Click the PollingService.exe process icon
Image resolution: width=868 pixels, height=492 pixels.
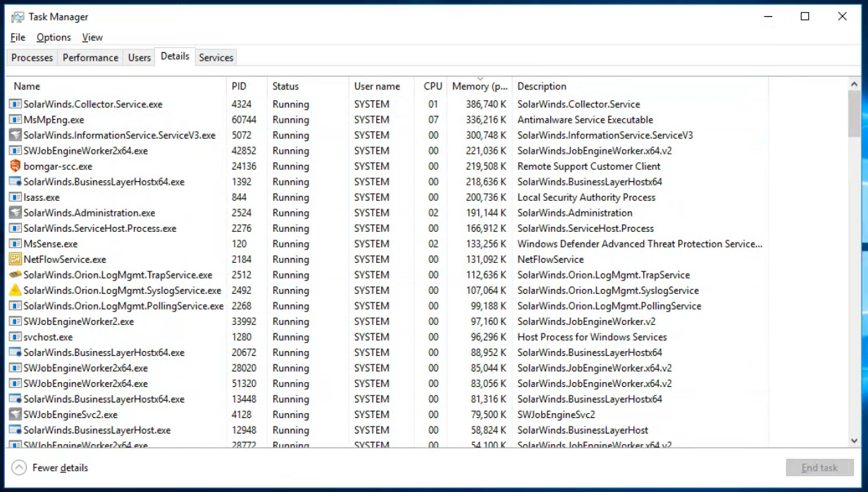[x=15, y=306]
